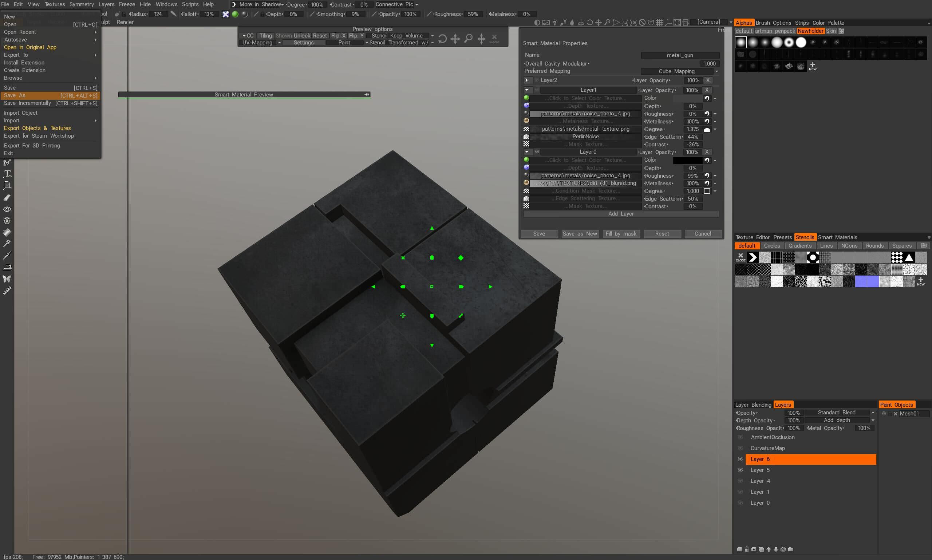Viewport: 932px width, 560px height.
Task: Toggle visibility of CurvatureMap layer
Action: coord(740,448)
